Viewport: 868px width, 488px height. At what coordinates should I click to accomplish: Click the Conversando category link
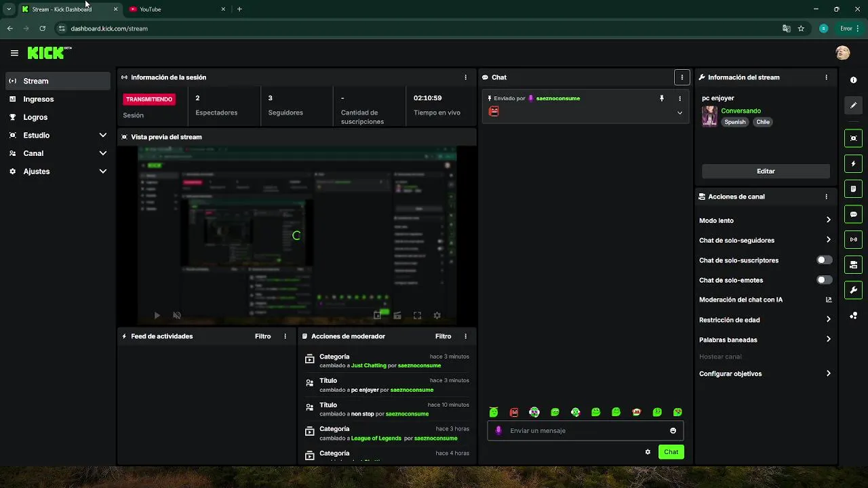[741, 110]
